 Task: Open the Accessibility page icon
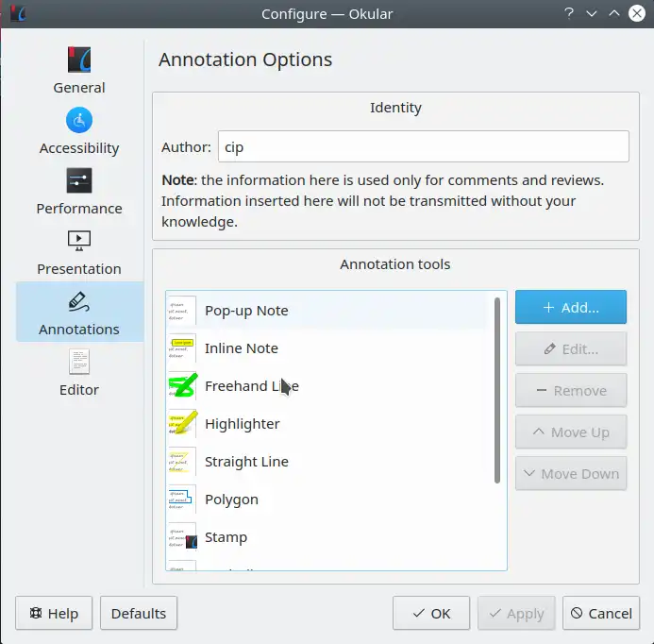coord(79,120)
